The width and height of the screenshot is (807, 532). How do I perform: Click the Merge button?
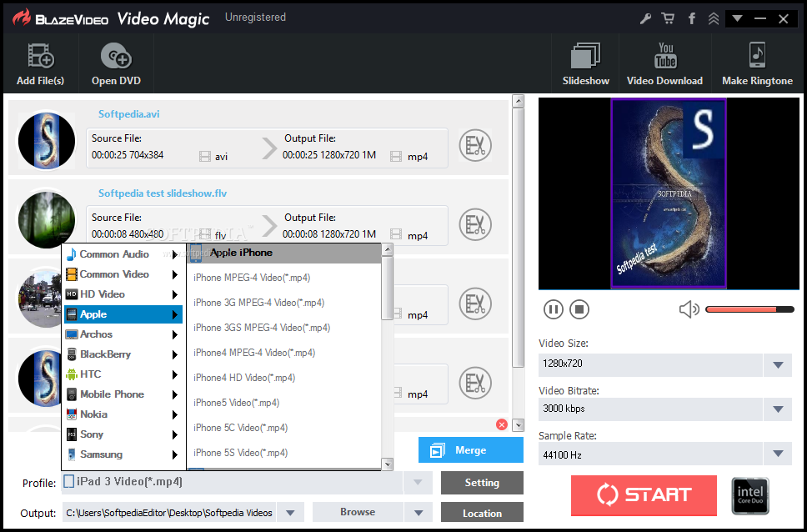[470, 450]
